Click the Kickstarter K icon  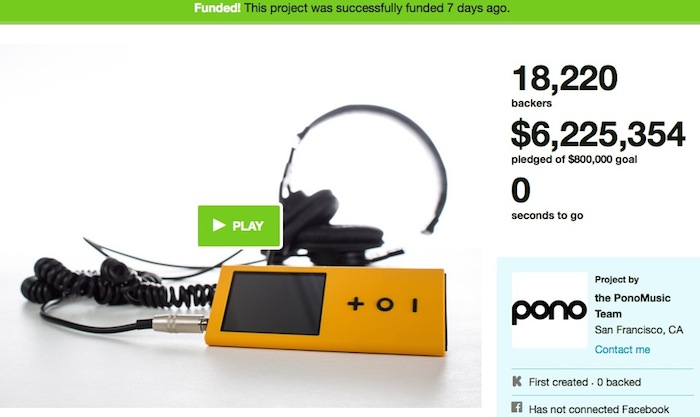tap(517, 381)
